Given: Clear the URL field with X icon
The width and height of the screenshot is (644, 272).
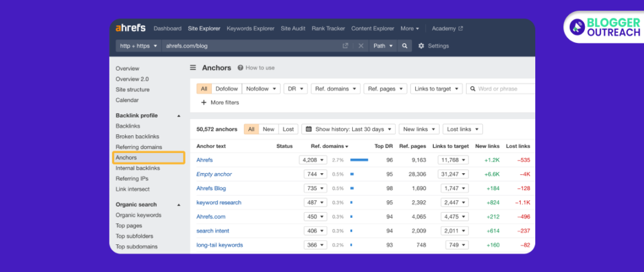Looking at the screenshot, I should [x=360, y=46].
